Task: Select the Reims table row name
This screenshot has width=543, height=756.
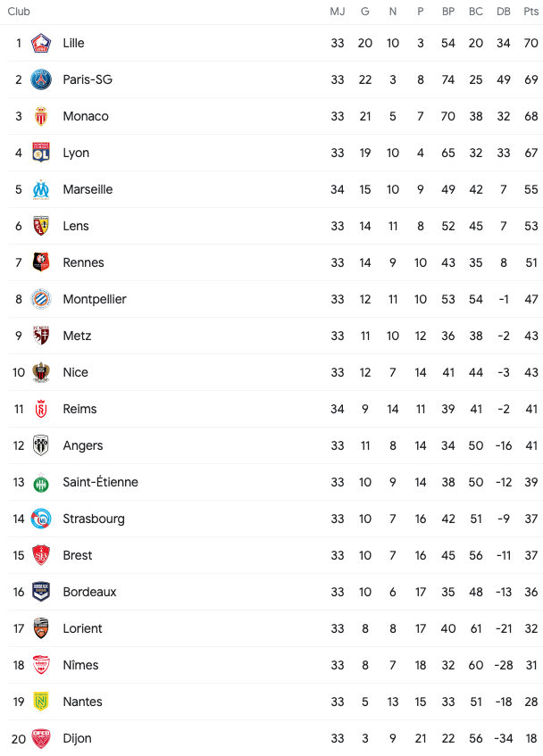Action: click(79, 409)
